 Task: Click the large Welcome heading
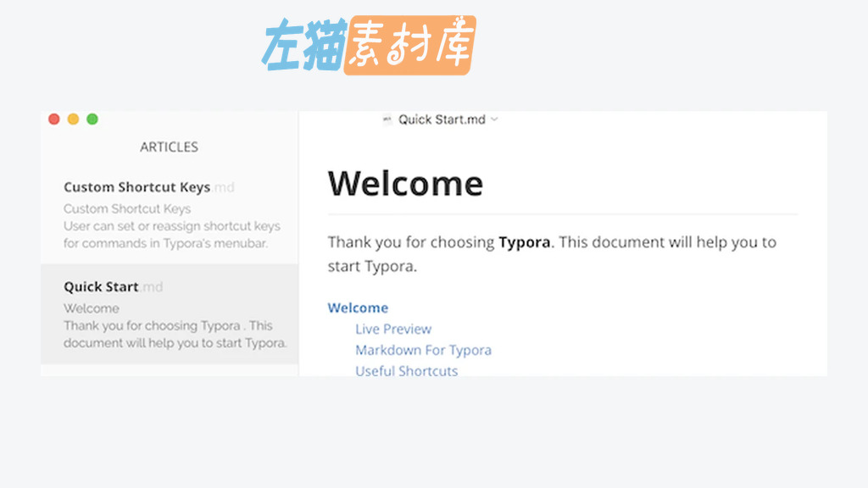pyautogui.click(x=405, y=184)
